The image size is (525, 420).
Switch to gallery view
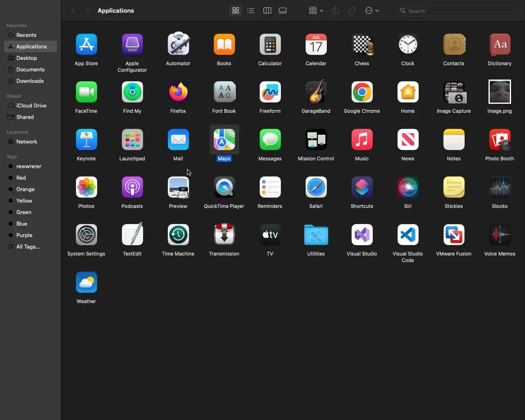click(283, 11)
